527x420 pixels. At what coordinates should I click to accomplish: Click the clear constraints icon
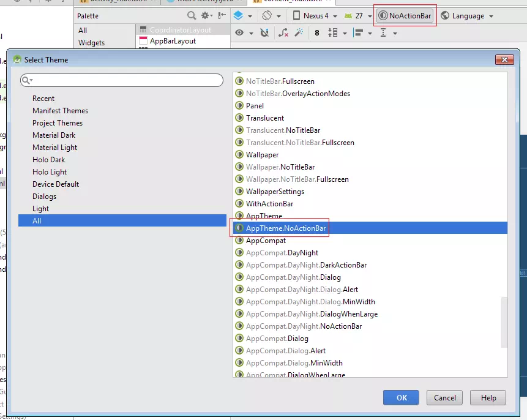pos(283,32)
